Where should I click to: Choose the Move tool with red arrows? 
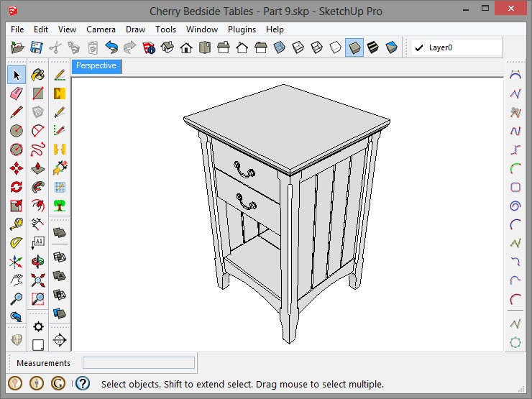coord(17,168)
